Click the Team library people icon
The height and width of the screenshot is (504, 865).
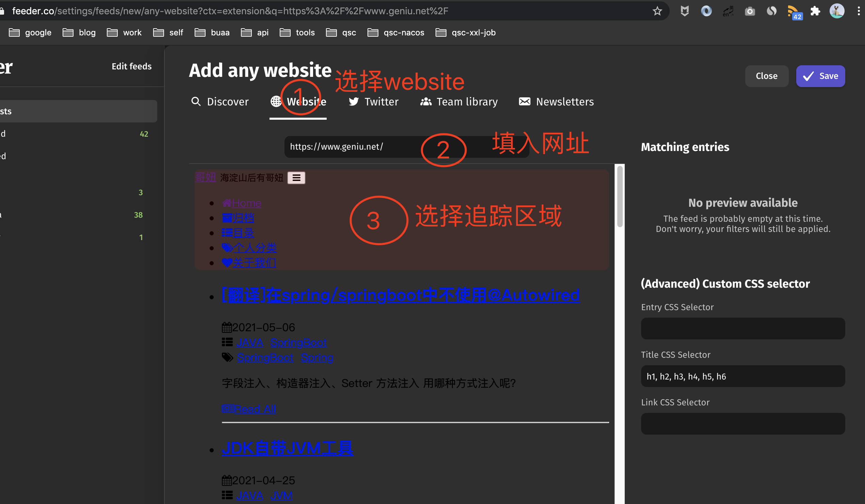(424, 101)
